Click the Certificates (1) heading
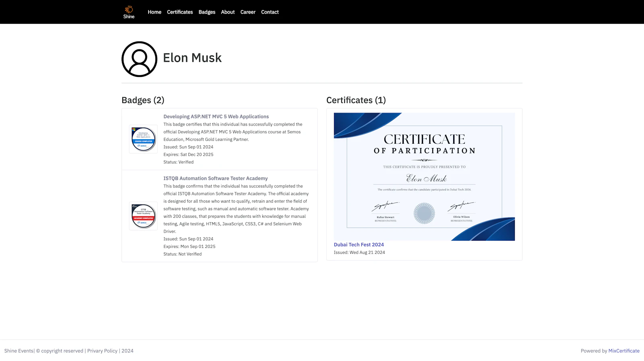Viewport: 644px width, 361px height. [x=356, y=100]
